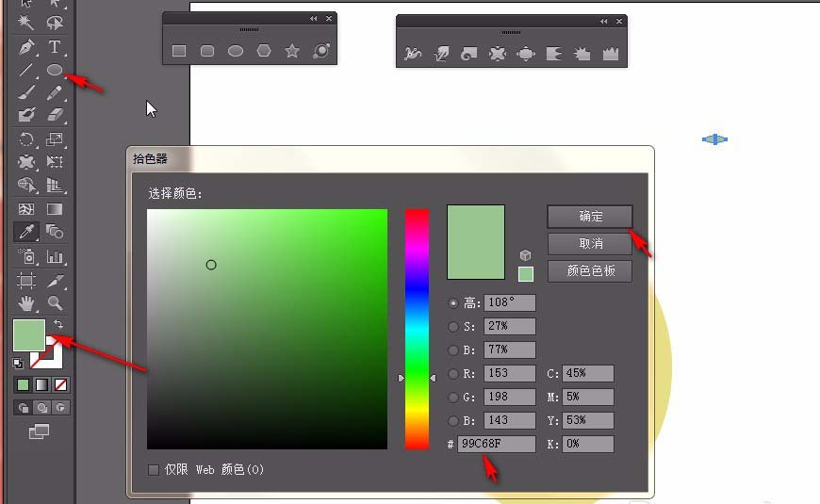The width and height of the screenshot is (820, 504).
Task: Select the Ellipse tool in toolbar
Action: [x=55, y=70]
